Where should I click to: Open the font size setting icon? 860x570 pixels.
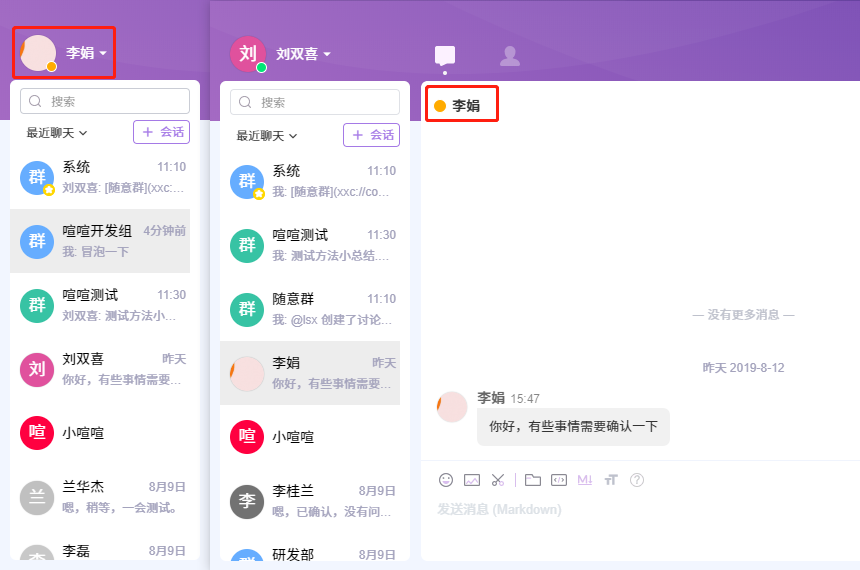pyautogui.click(x=611, y=480)
